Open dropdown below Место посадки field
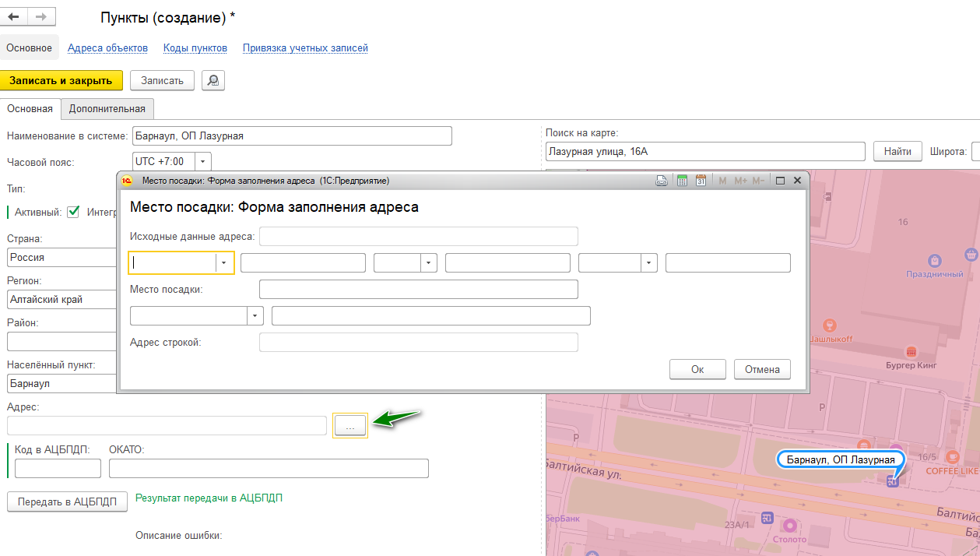Screen dimensions: 980x556 click(x=255, y=315)
